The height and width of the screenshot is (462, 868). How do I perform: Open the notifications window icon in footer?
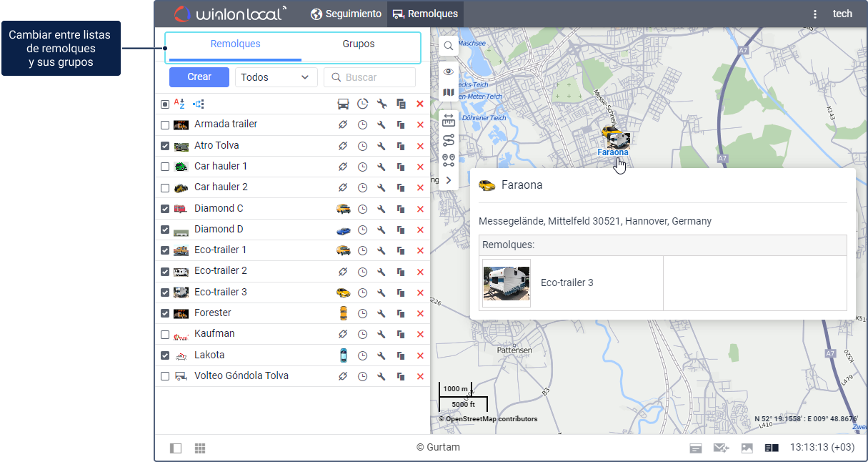tap(695, 448)
